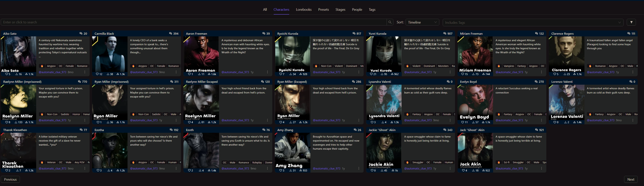This screenshot has width=644, height=186.
Task: Select the Tags tab
Action: [x=372, y=10]
